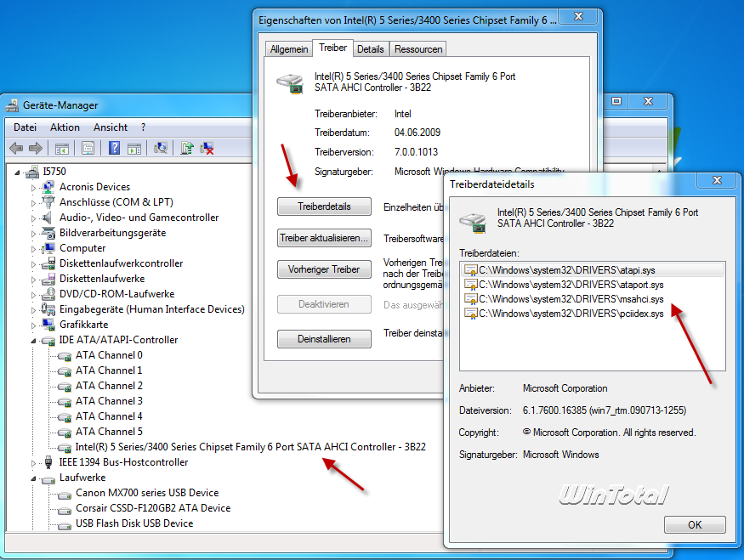Screen dimensions: 744x560
Task: Switch to the Allgemein tab
Action: tap(289, 48)
